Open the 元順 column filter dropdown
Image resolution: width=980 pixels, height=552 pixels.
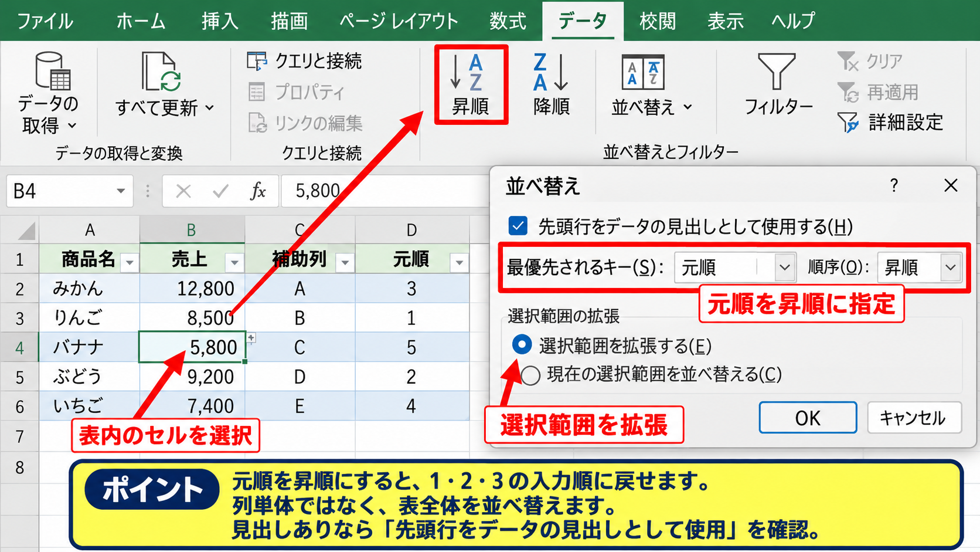coord(459,263)
